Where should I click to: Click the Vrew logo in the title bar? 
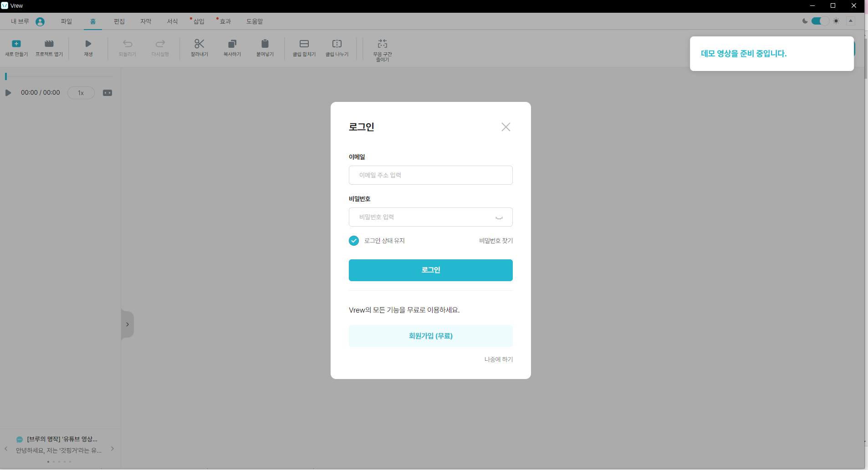5,5
